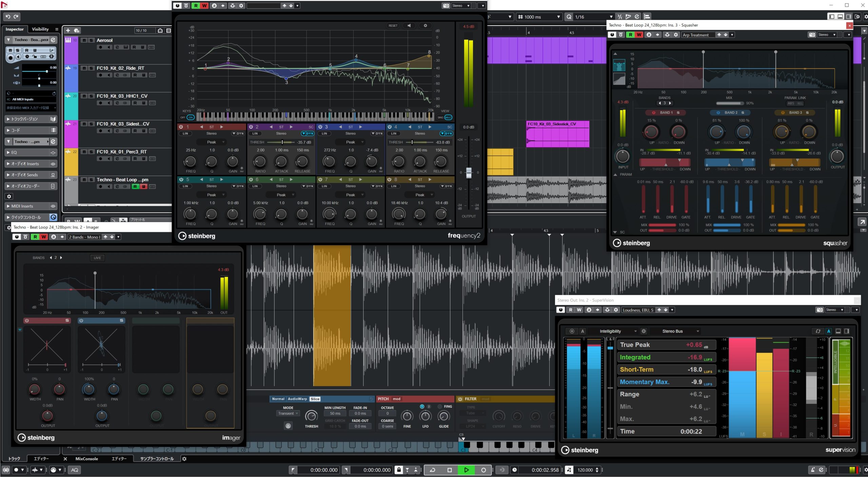Expand the オーディオ Sends inspector section
Viewport: 868px width, 477px height.
point(31,175)
